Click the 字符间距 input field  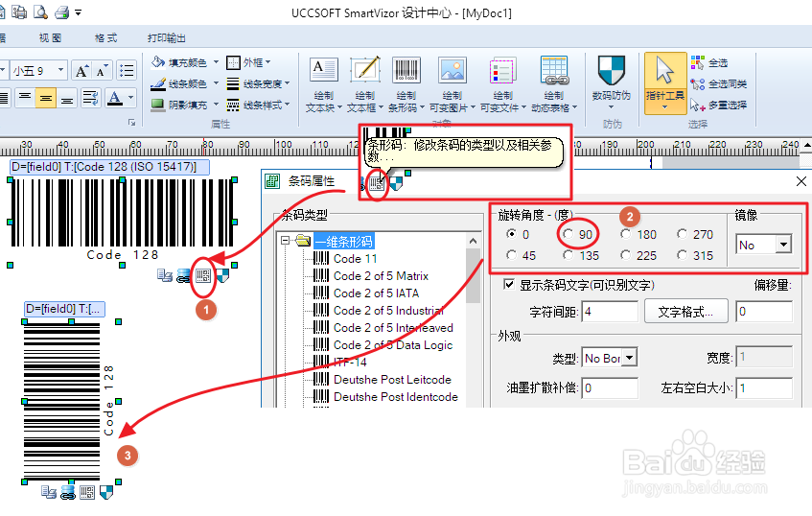point(610,312)
